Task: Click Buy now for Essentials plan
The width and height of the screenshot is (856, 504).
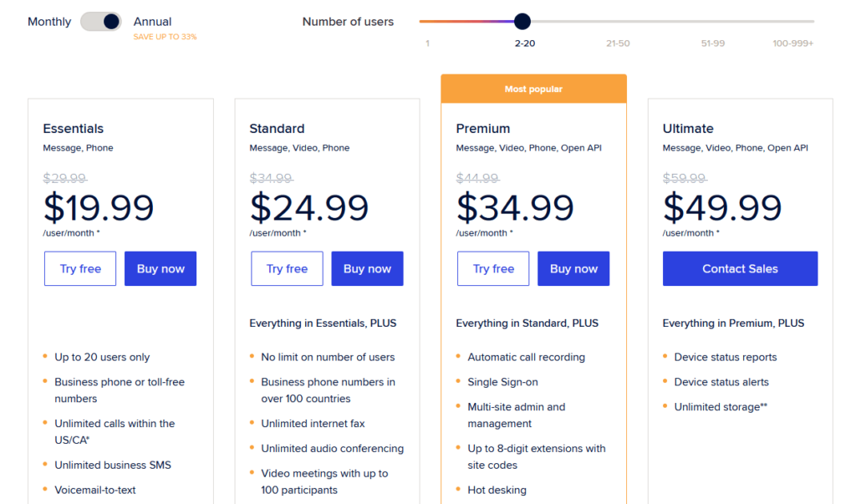Action: click(x=160, y=268)
